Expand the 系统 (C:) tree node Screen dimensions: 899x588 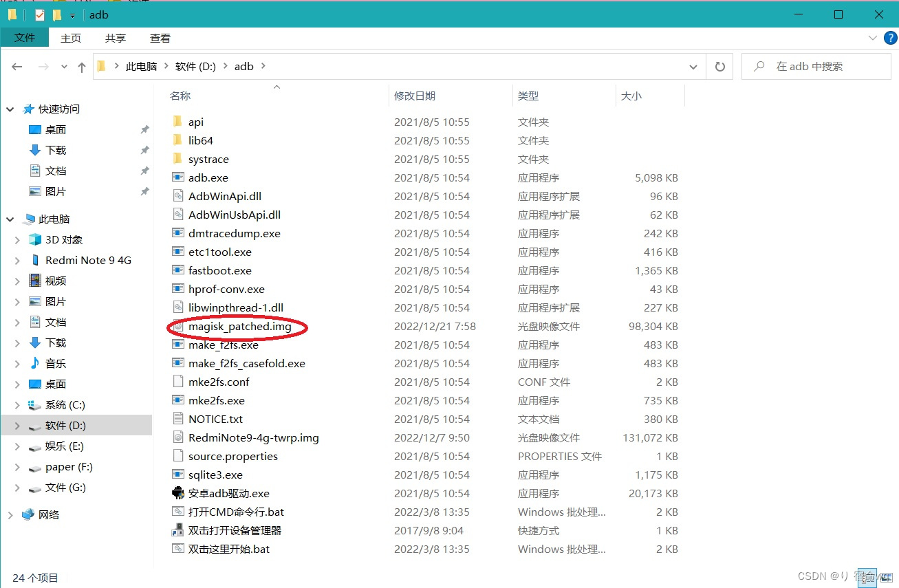pos(18,404)
